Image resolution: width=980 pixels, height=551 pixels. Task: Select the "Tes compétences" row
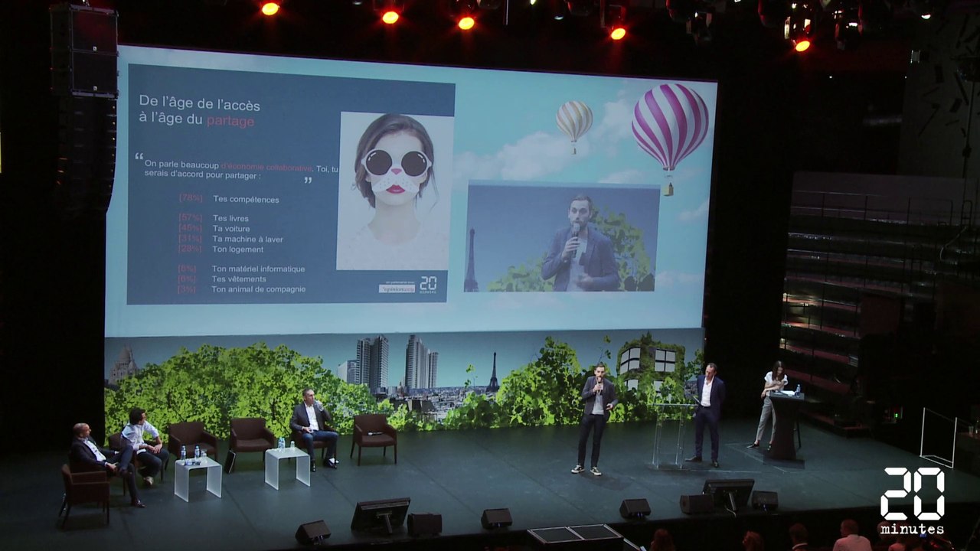229,200
